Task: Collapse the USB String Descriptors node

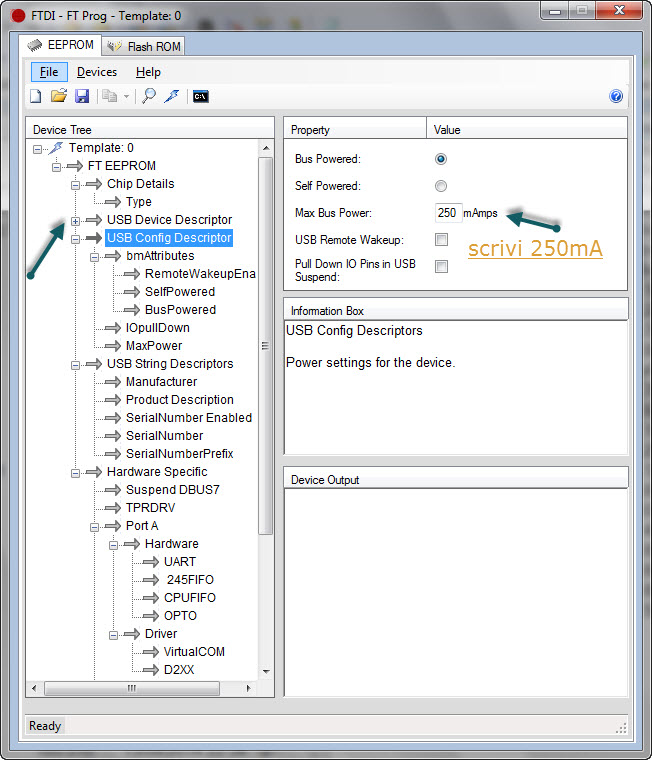Action: (76, 365)
